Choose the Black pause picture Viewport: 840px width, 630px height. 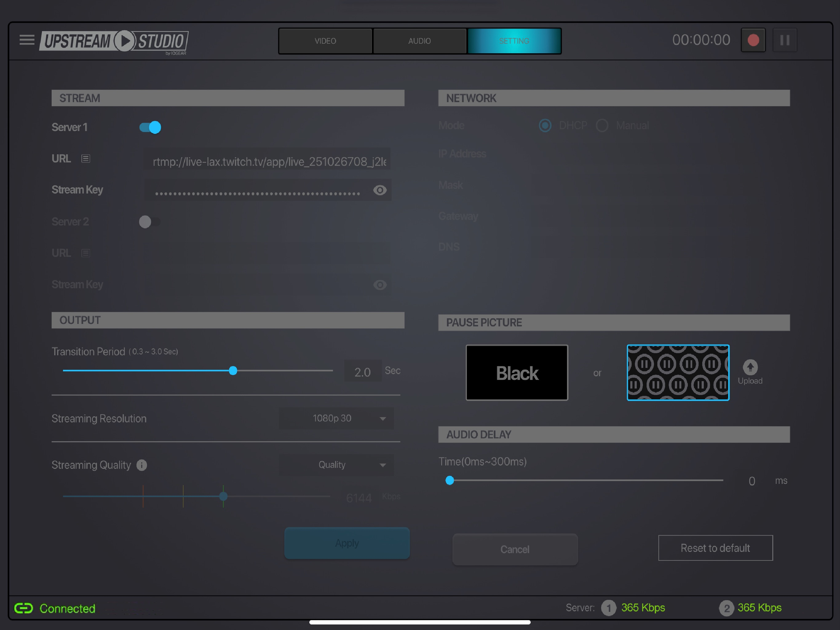(517, 373)
